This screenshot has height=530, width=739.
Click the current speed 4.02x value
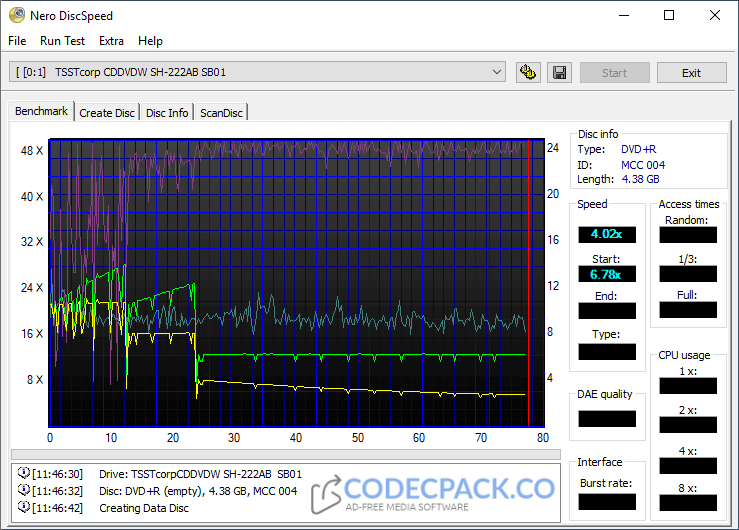point(607,234)
